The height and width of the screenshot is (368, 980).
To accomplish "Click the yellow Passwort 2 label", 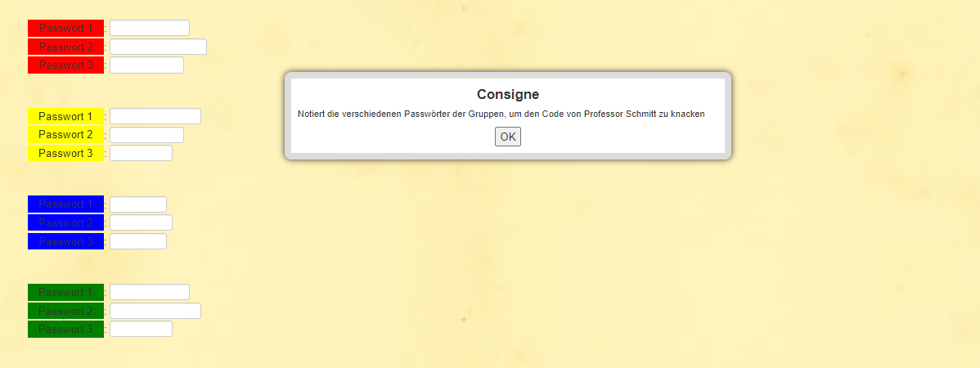I will [x=65, y=134].
